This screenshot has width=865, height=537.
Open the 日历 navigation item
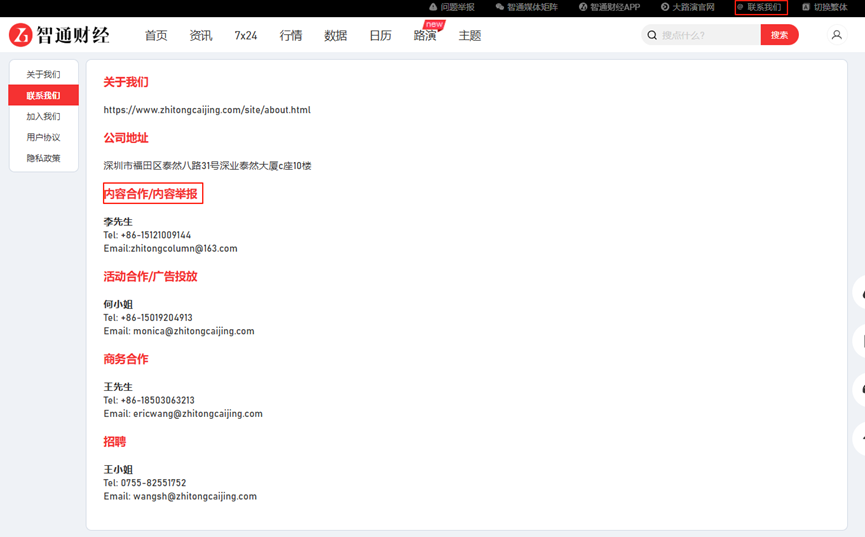coord(380,35)
